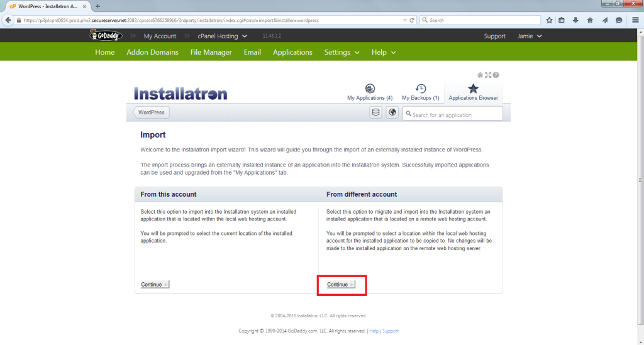Click the WordPress breadcrumb back button
Viewport: 644px width, 345px height.
151,112
